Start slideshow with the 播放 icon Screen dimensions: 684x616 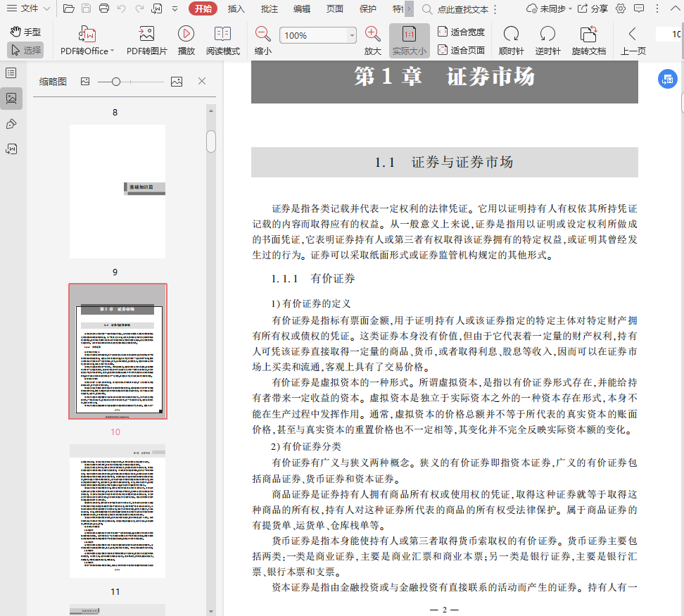(186, 34)
